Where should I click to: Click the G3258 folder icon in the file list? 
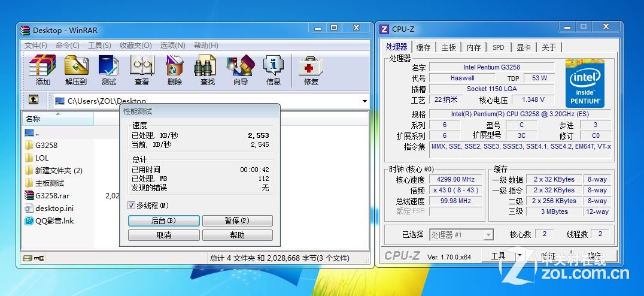[29, 145]
